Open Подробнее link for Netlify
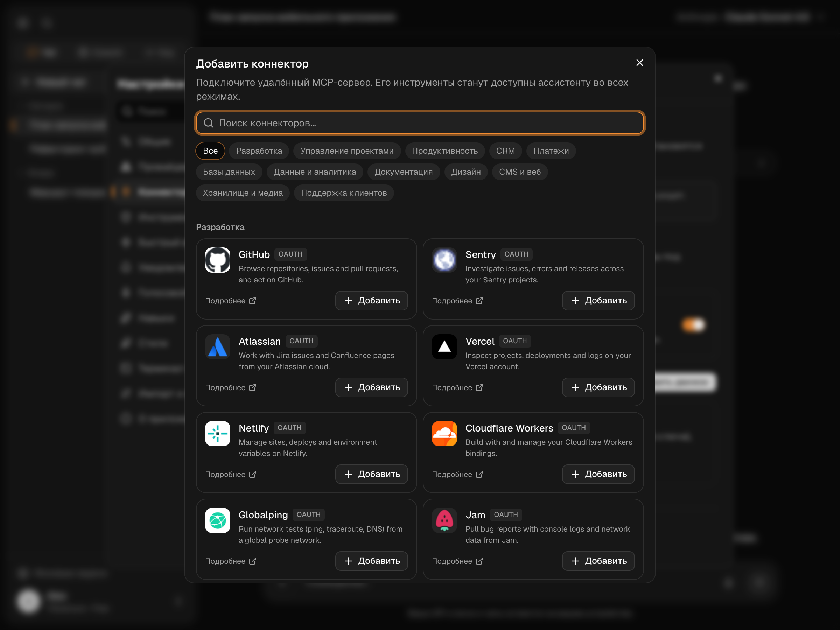The height and width of the screenshot is (630, 840). click(x=231, y=474)
